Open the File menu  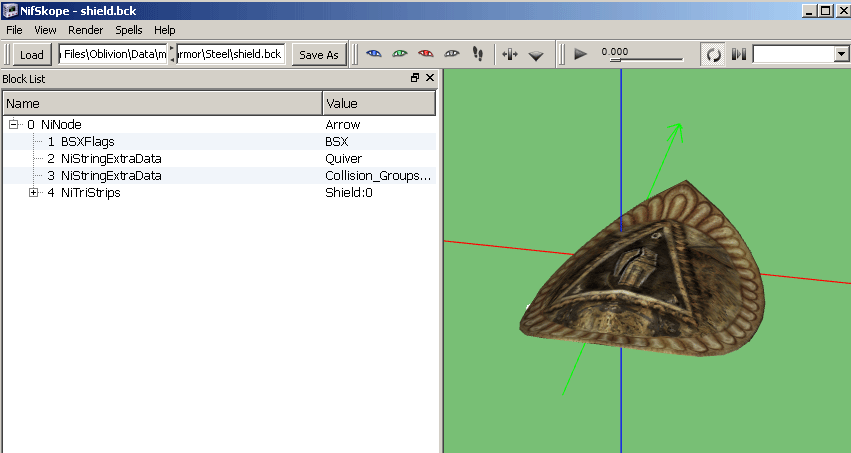[x=14, y=30]
